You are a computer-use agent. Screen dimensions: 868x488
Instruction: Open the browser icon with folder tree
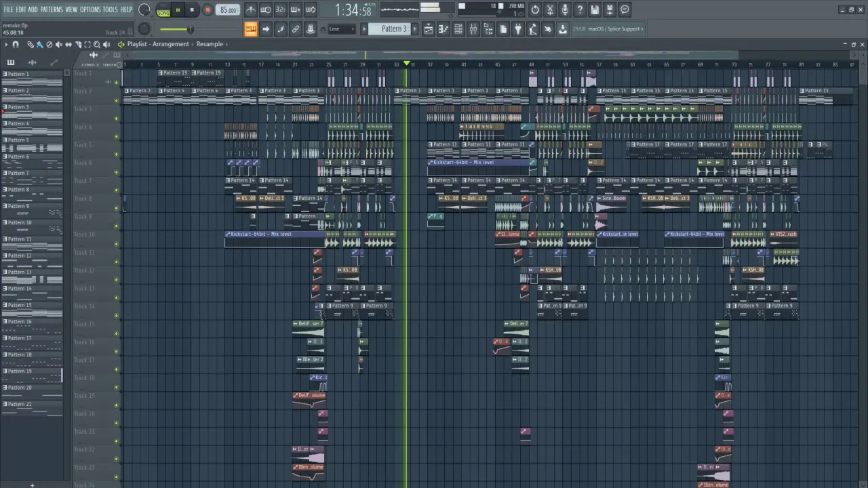coord(488,29)
